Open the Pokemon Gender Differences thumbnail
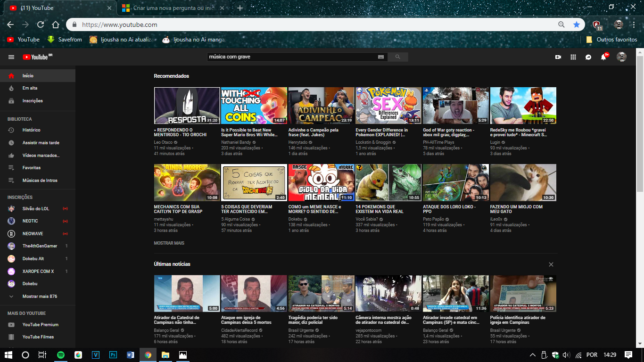This screenshot has height=362, width=644. click(x=388, y=106)
